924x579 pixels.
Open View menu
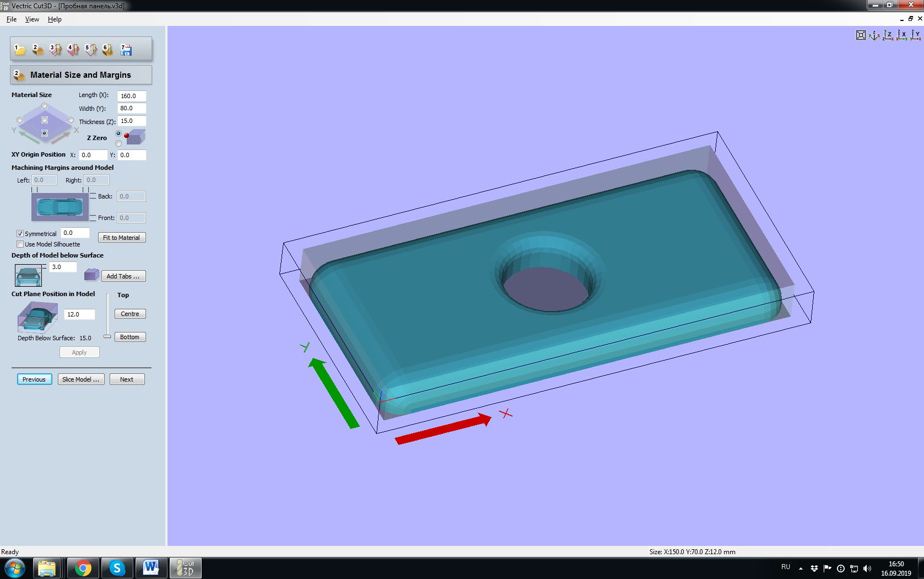32,19
